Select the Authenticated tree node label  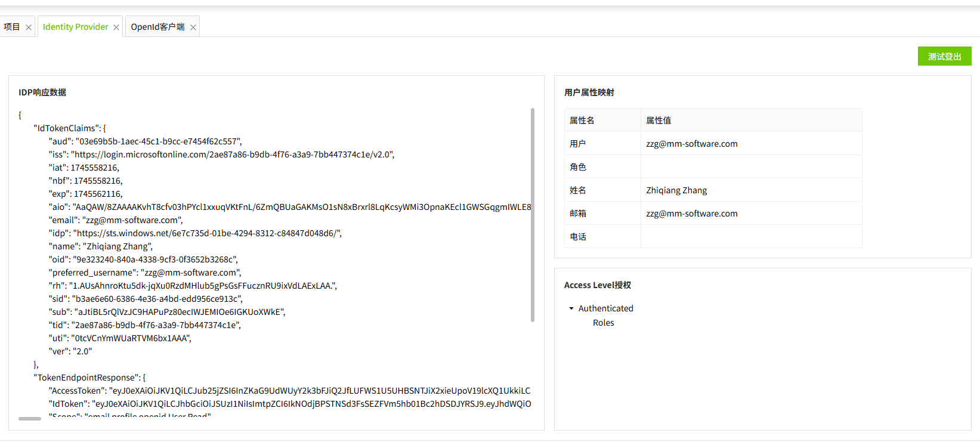pyautogui.click(x=605, y=308)
